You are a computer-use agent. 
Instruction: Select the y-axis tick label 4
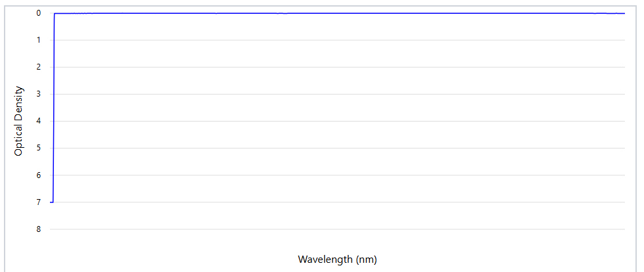click(39, 121)
